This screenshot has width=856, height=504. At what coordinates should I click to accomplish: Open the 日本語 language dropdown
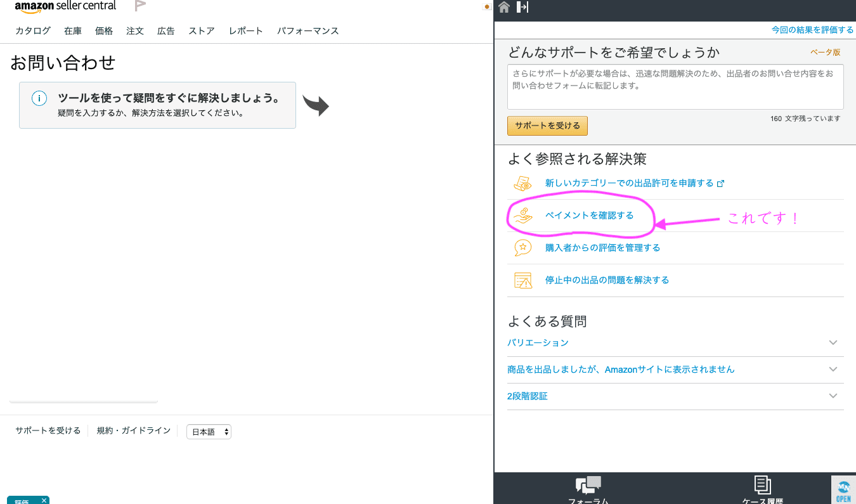[209, 432]
